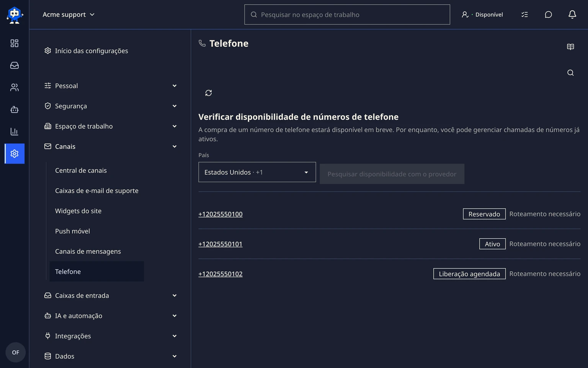Expand the IA e automação section

click(110, 316)
